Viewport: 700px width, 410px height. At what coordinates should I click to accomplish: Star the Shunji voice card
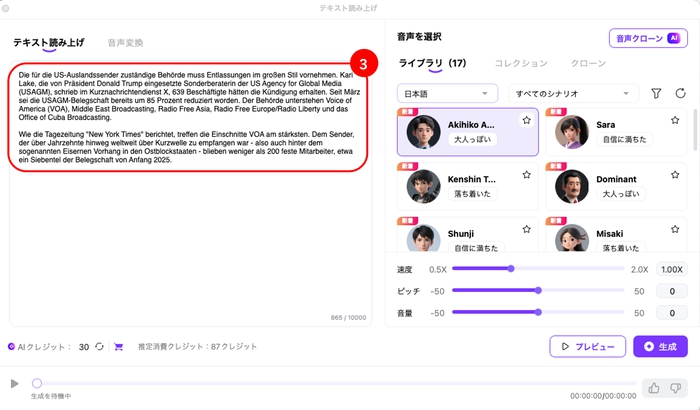pyautogui.click(x=526, y=229)
